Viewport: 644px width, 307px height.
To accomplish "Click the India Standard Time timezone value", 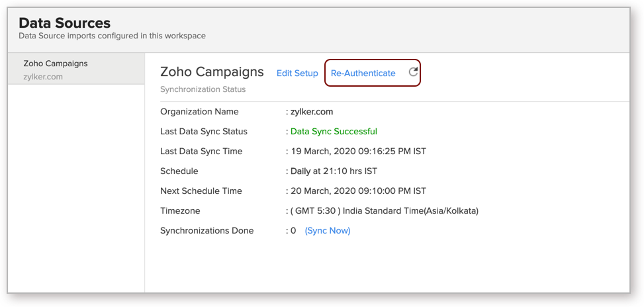I will click(x=384, y=211).
